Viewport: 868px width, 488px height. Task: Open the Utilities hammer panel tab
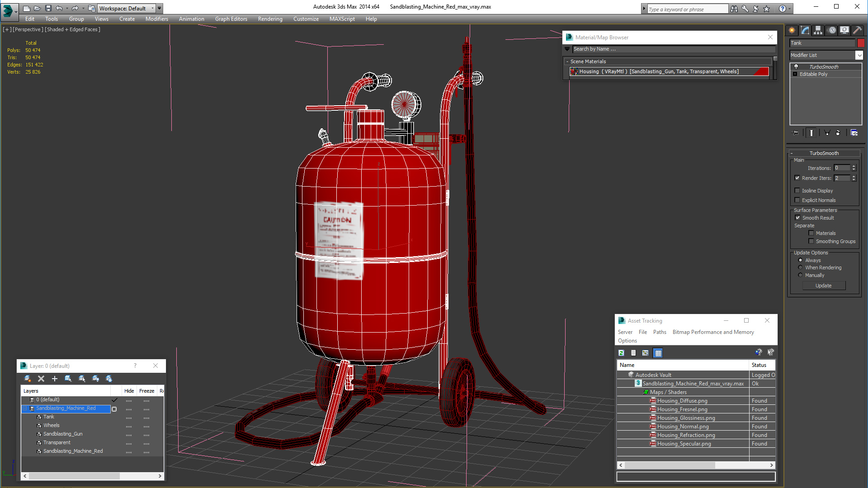coord(858,30)
